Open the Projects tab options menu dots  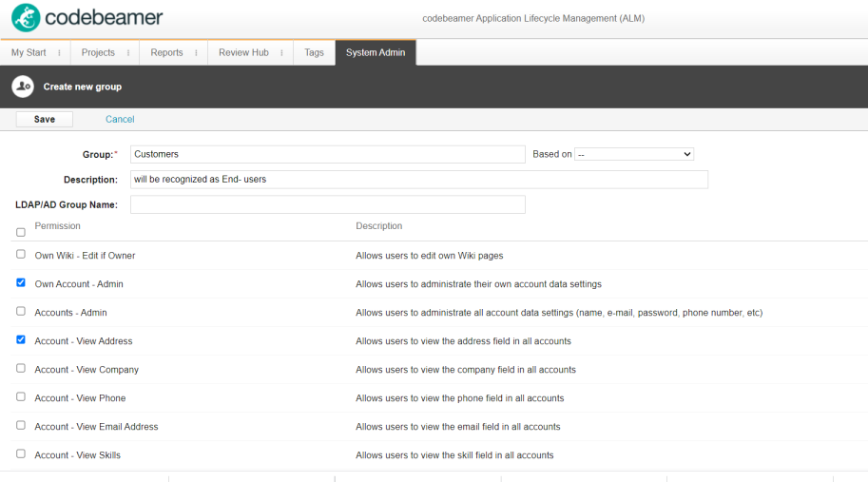click(127, 53)
